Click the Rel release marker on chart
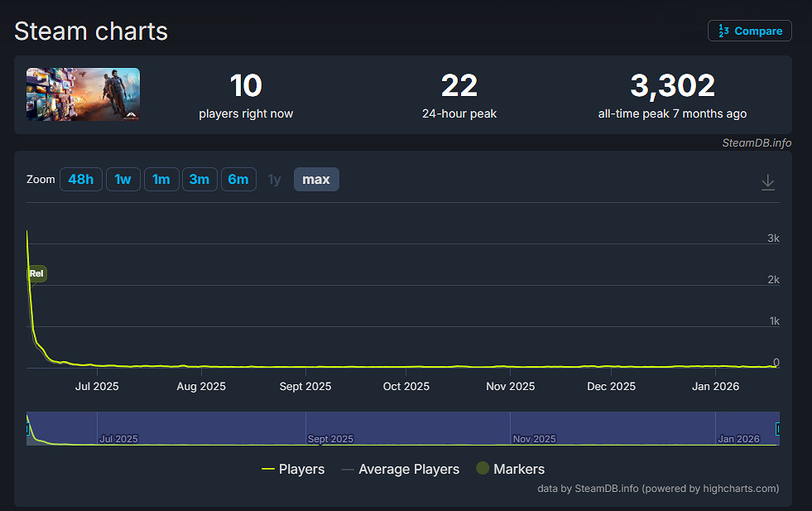This screenshot has height=511, width=812. [36, 273]
